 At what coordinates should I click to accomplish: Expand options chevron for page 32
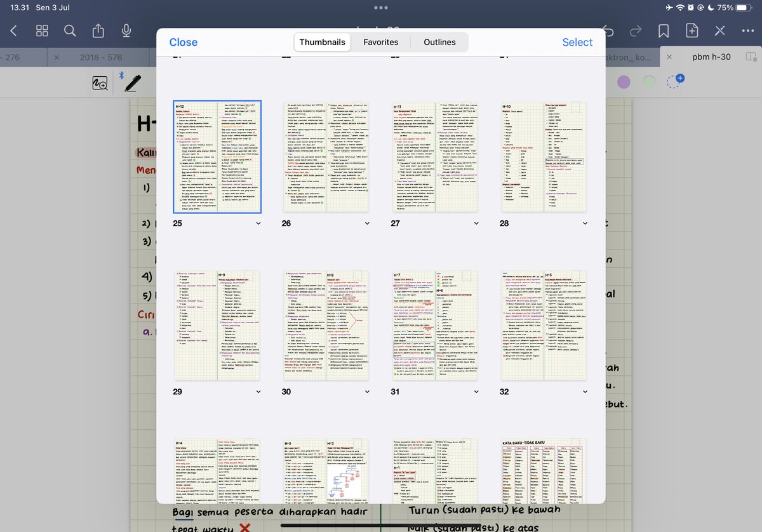tap(584, 392)
